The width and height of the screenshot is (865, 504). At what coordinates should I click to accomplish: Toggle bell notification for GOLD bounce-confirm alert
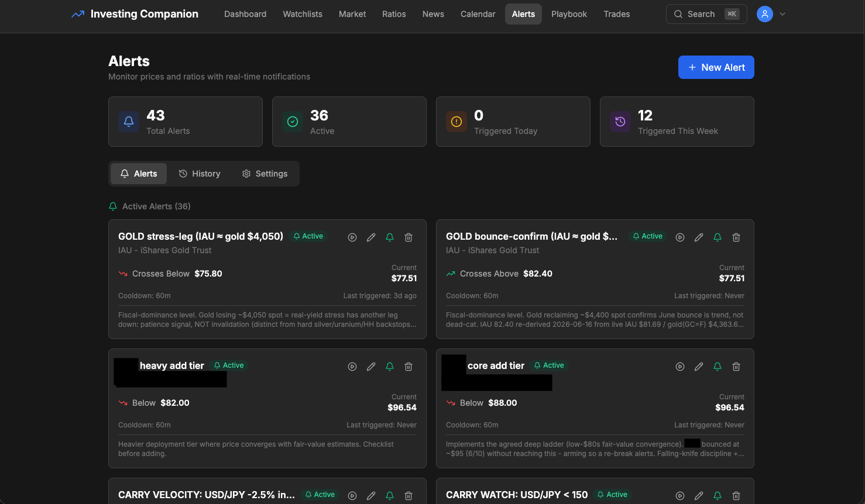(718, 237)
